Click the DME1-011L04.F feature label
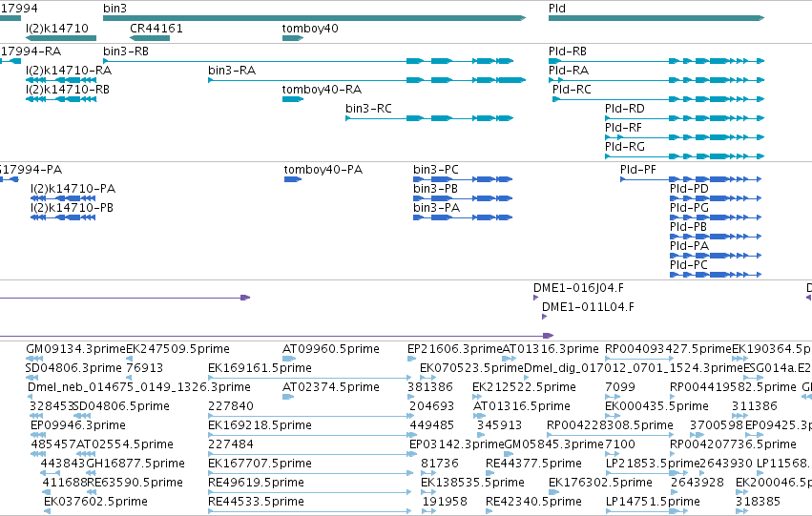The height and width of the screenshot is (516, 812). coord(589,307)
